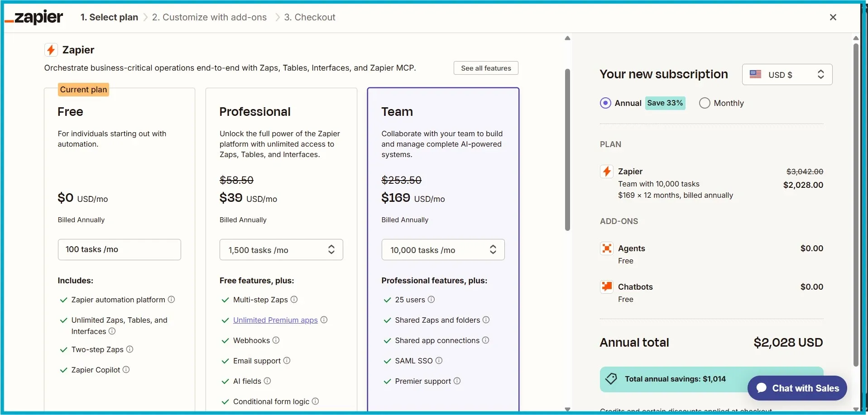
Task: Click the US flag icon in the currency selector
Action: pyautogui.click(x=755, y=74)
